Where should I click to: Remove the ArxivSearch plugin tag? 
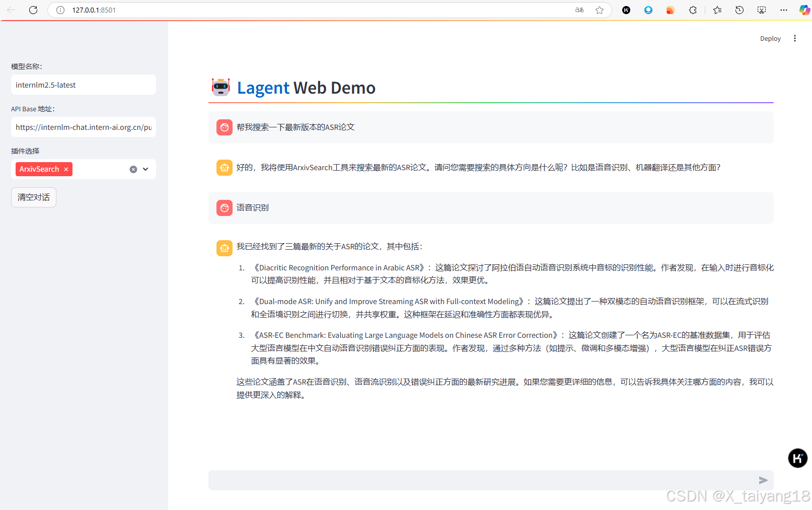pyautogui.click(x=66, y=169)
